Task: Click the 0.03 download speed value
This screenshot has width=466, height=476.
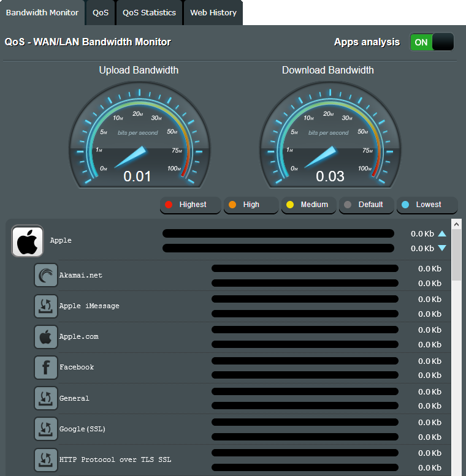Action: click(330, 176)
